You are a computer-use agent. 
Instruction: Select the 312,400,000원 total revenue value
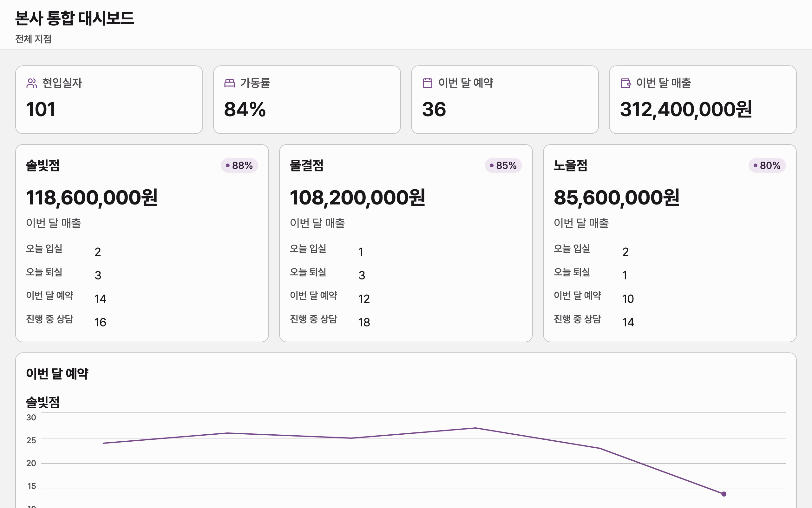[x=686, y=110]
